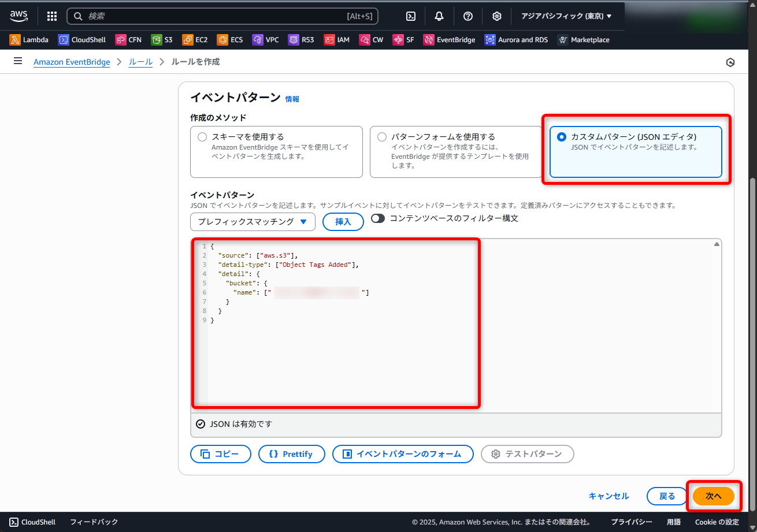This screenshot has width=757, height=532.
Task: Click the コピー button
Action: tap(221, 454)
